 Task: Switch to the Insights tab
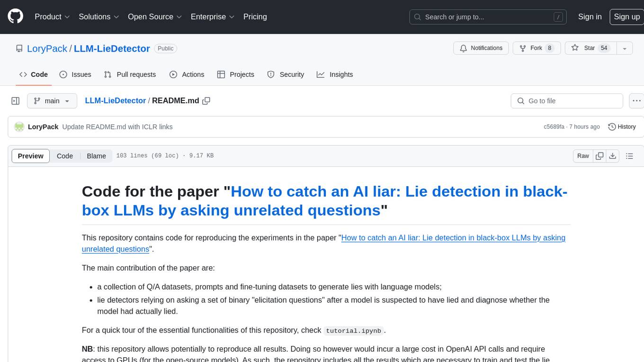pos(335,74)
